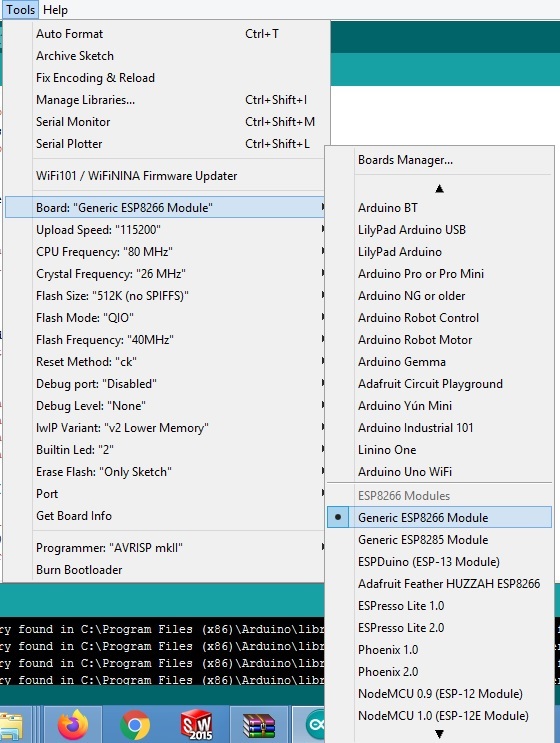Viewport: 560px width, 743px height.
Task: Open the Serial Plotter
Action: coord(165,144)
